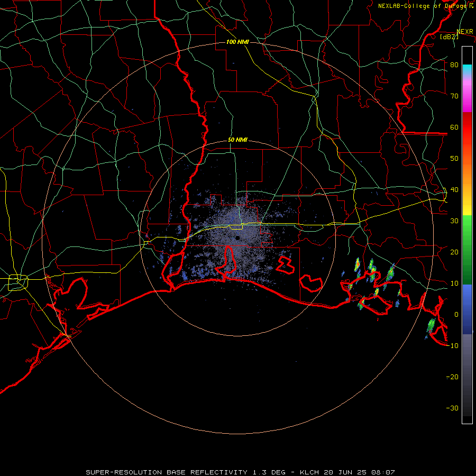This screenshot has width=476, height=476.
Task: Click the -30 value on the dBZ scale
Action: tap(452, 408)
